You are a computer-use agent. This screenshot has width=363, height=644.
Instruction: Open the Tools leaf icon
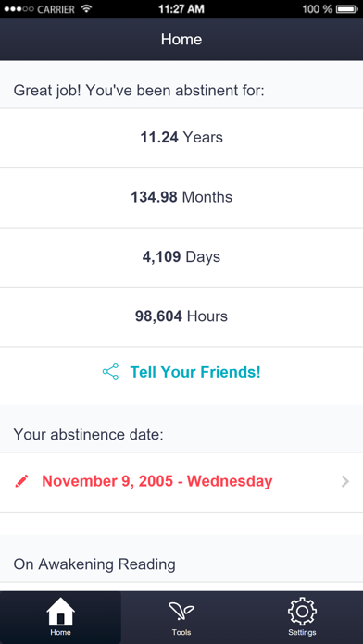(x=181, y=612)
